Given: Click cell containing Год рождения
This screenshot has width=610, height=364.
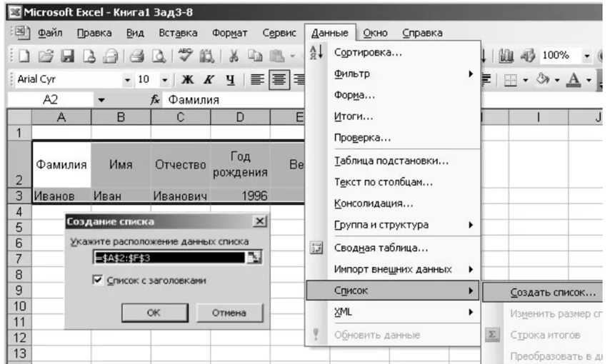Looking at the screenshot, I should click(240, 164).
